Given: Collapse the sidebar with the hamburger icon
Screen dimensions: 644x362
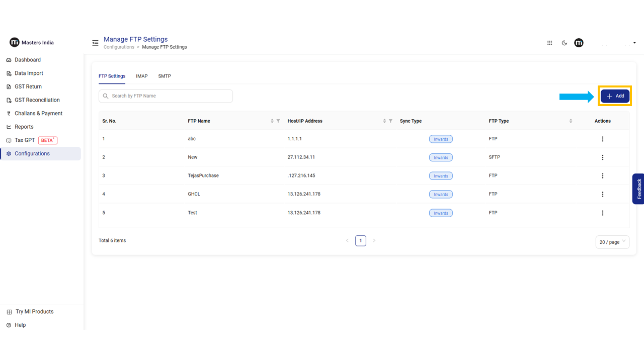Looking at the screenshot, I should tap(95, 43).
